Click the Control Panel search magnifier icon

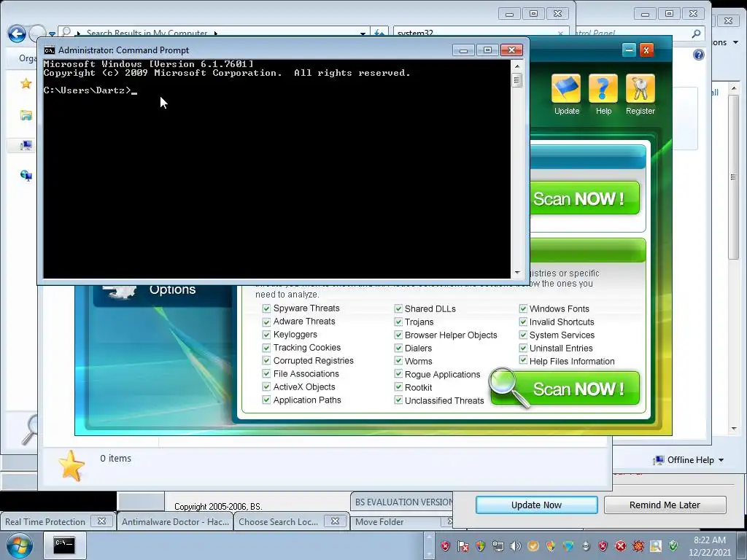point(696,34)
